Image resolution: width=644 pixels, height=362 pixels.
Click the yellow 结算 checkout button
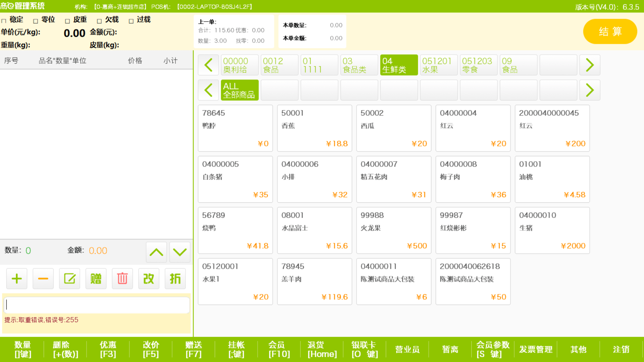[x=610, y=32]
